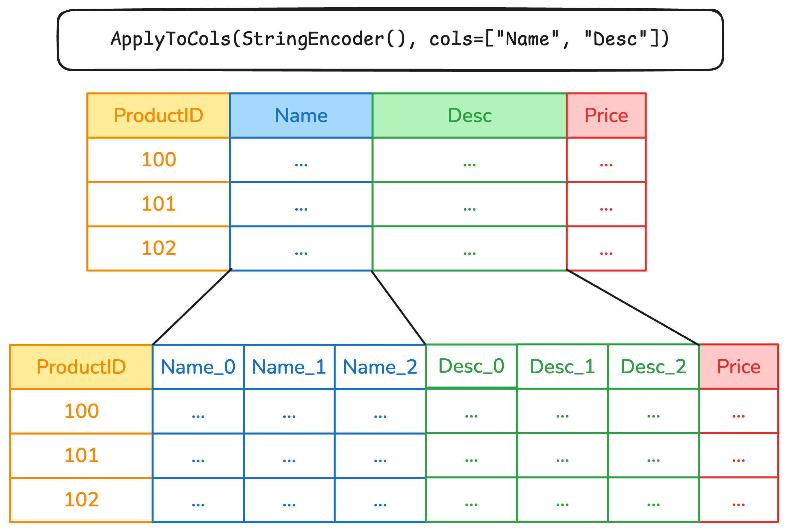Click the green Desc column header
The image size is (788, 532).
(469, 115)
